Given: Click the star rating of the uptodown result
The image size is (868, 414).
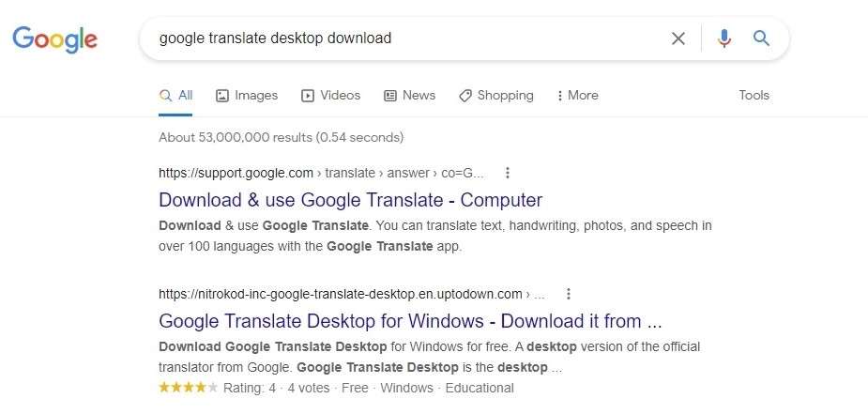Looking at the screenshot, I should point(189,388).
